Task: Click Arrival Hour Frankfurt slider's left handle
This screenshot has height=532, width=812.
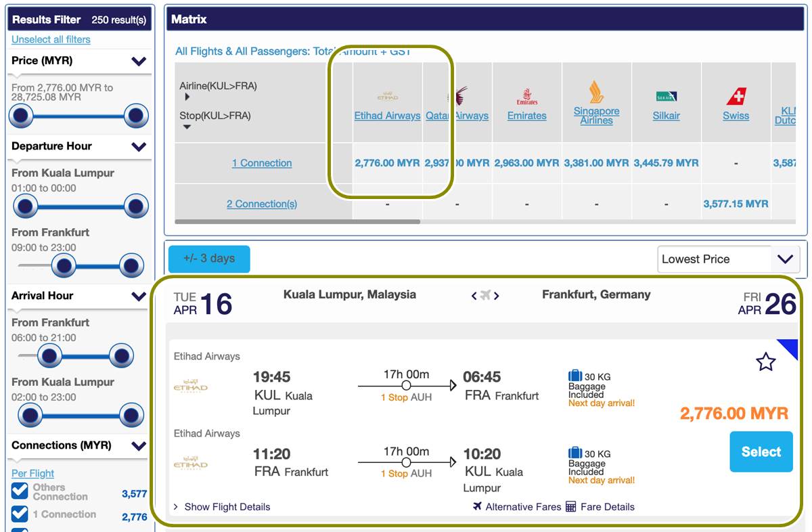Action: (x=49, y=355)
